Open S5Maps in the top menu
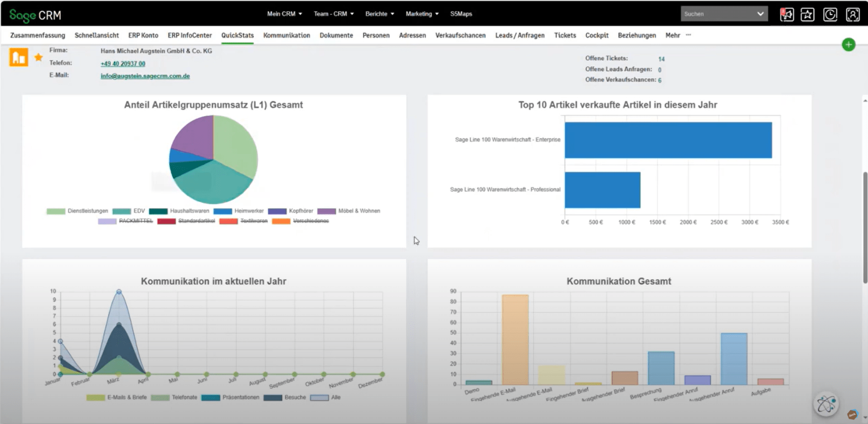The image size is (868, 424). [461, 14]
